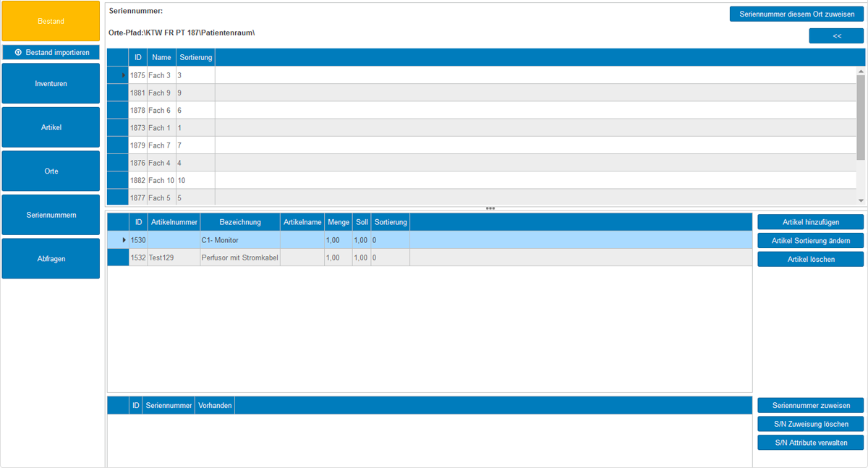Click the Vorhanden column header

pos(215,406)
